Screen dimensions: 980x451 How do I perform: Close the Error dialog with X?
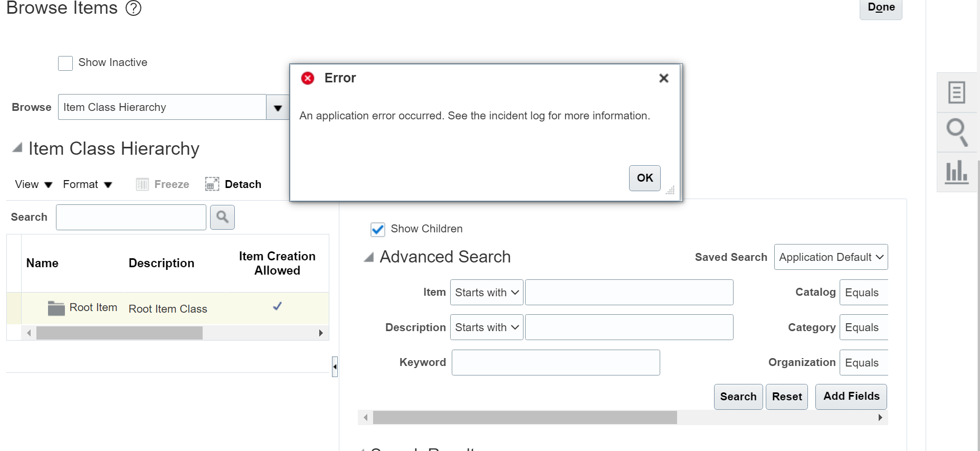664,78
